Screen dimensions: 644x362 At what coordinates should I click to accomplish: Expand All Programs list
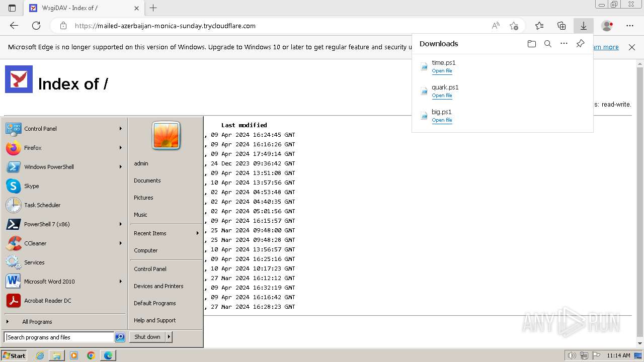pos(64,322)
